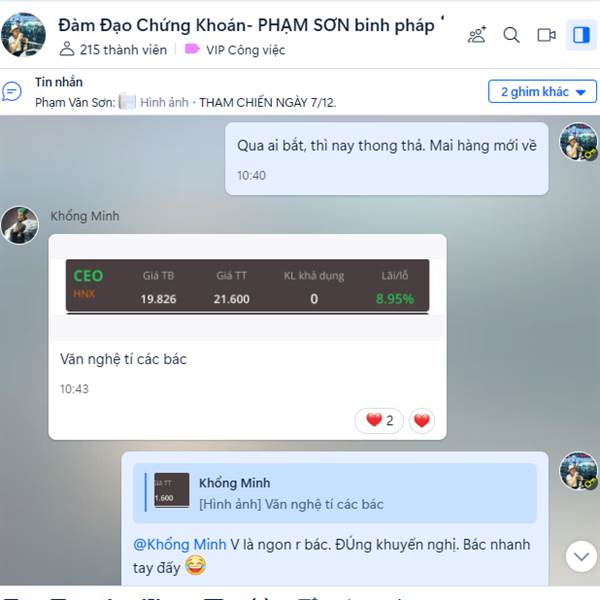600x600 pixels.
Task: Jump to the quoted Khổng Minh message
Action: (x=335, y=493)
